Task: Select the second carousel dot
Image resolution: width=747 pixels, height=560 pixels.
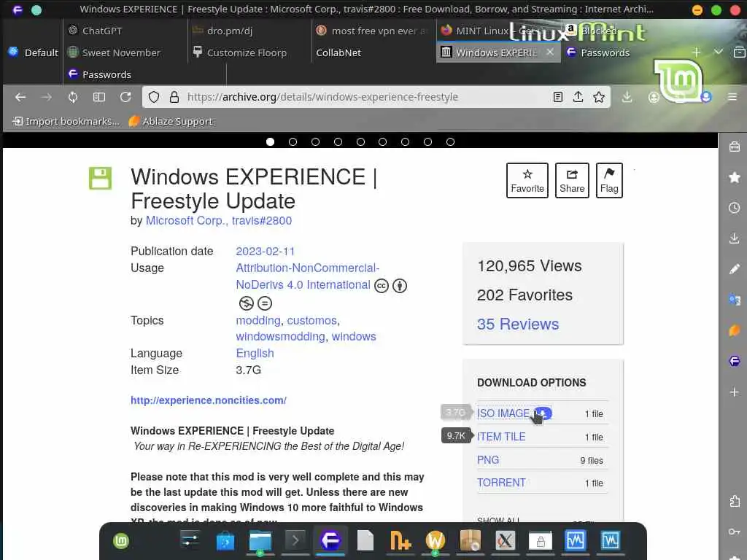Action: pyautogui.click(x=293, y=142)
